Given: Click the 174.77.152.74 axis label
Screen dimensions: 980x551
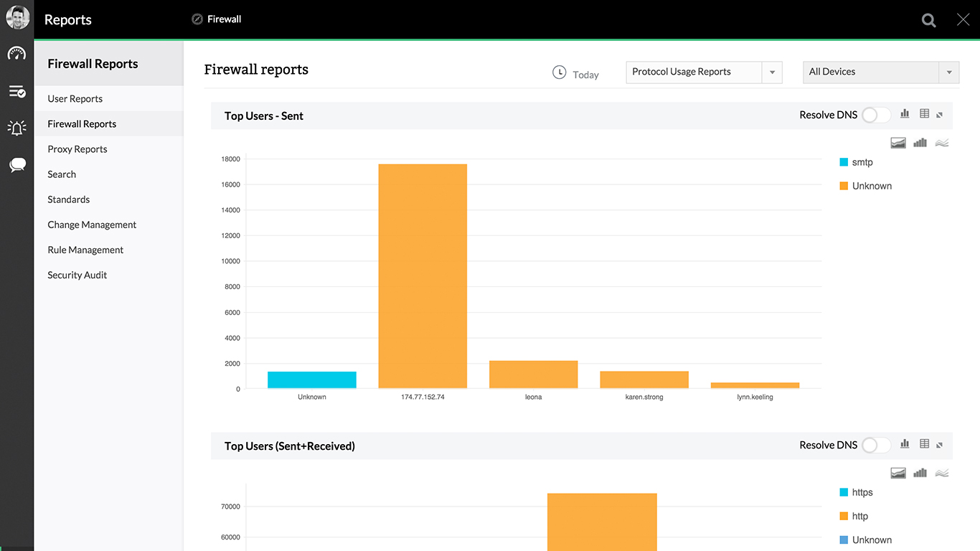Looking at the screenshot, I should click(423, 397).
